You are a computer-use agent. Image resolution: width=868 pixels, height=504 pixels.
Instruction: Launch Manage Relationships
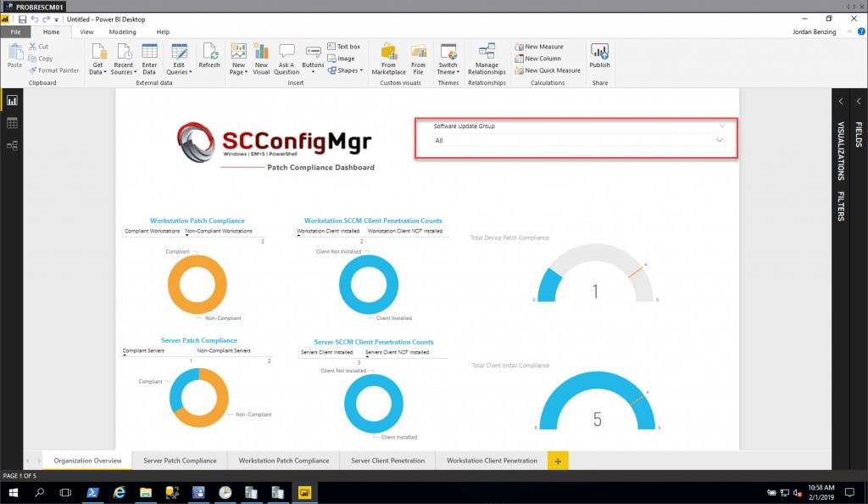point(487,59)
